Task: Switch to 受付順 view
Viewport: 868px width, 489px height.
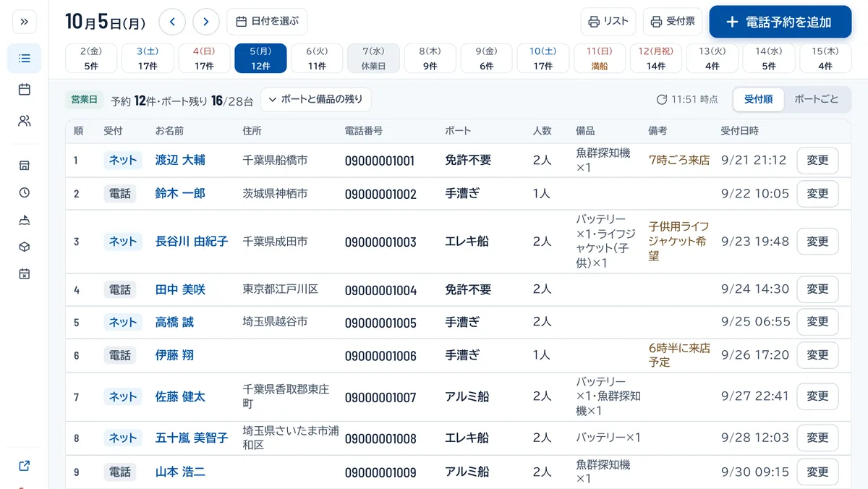Action: coord(758,99)
